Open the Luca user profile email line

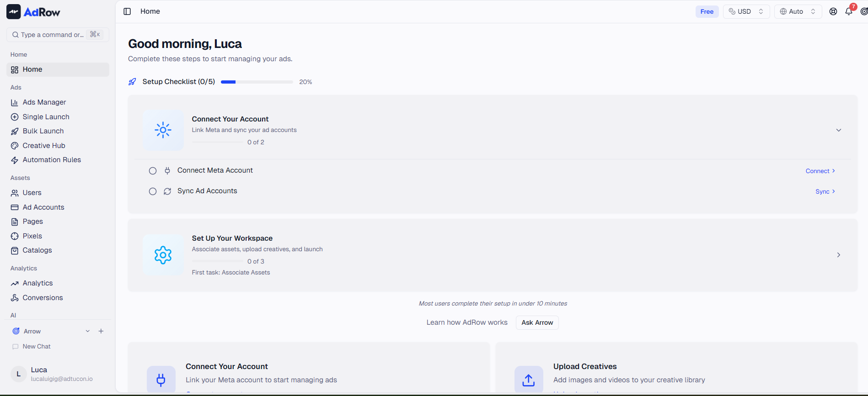click(62, 379)
